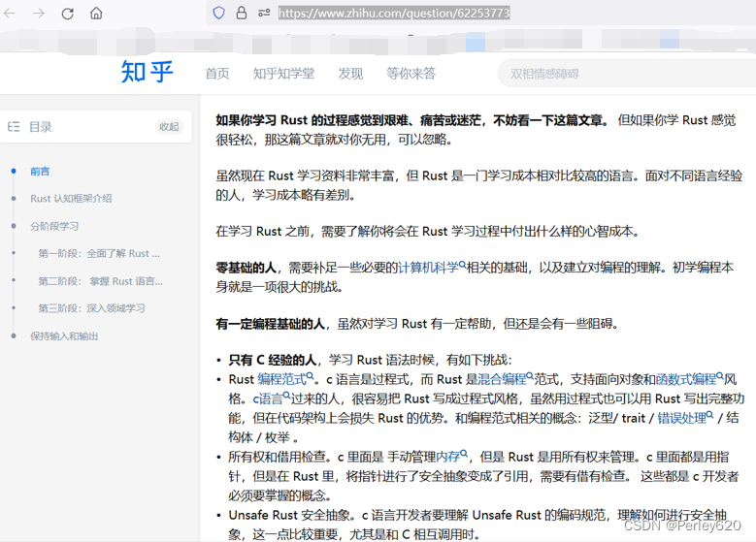The height and width of the screenshot is (542, 756).
Task: Click the bold text 只有 C 经验的人
Action: 273,360
